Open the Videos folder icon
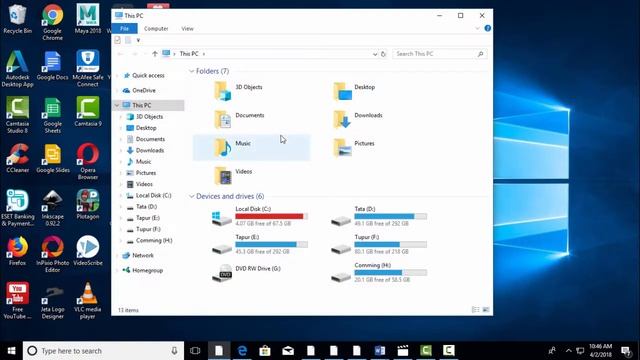 point(223,175)
